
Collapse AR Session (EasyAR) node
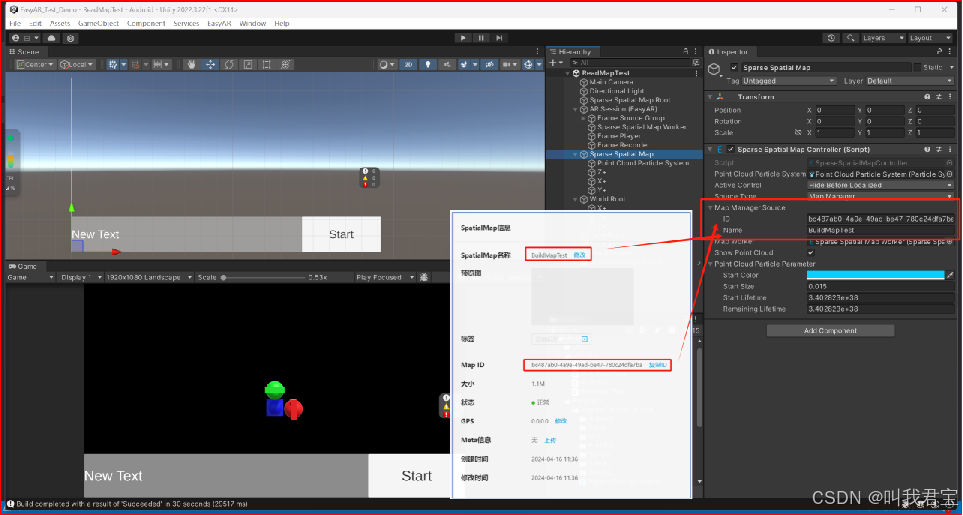[x=575, y=109]
